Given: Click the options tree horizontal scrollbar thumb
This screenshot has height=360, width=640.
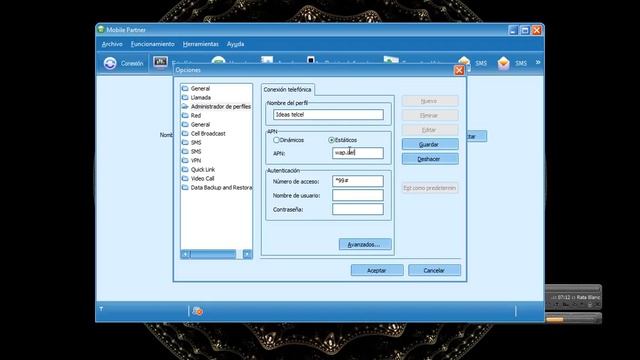Looking at the screenshot, I should pyautogui.click(x=213, y=254).
